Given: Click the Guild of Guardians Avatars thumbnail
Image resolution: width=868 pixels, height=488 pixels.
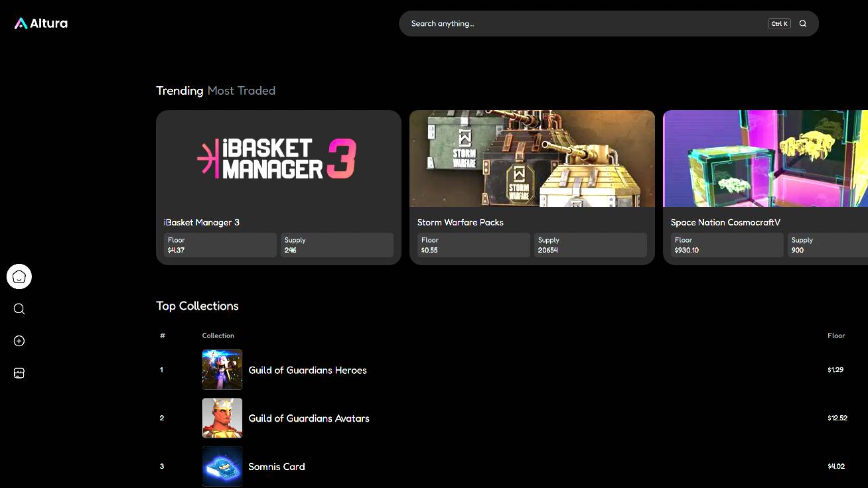Looking at the screenshot, I should [222, 418].
